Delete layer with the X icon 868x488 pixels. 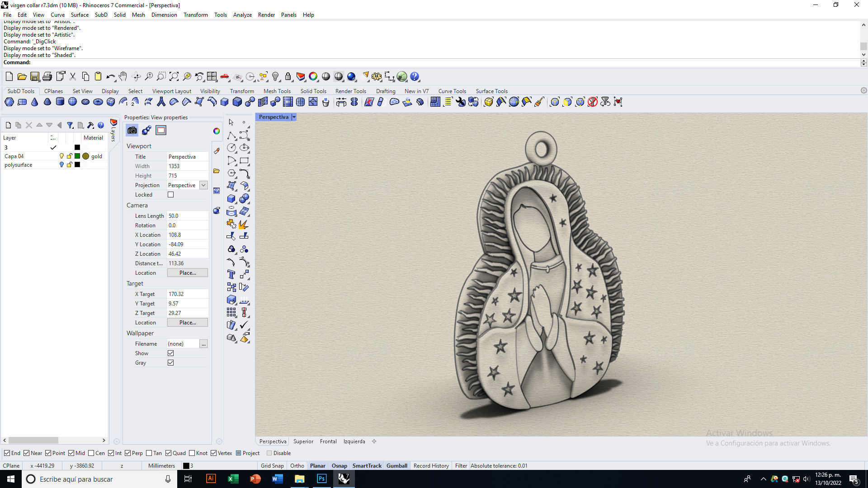click(28, 125)
